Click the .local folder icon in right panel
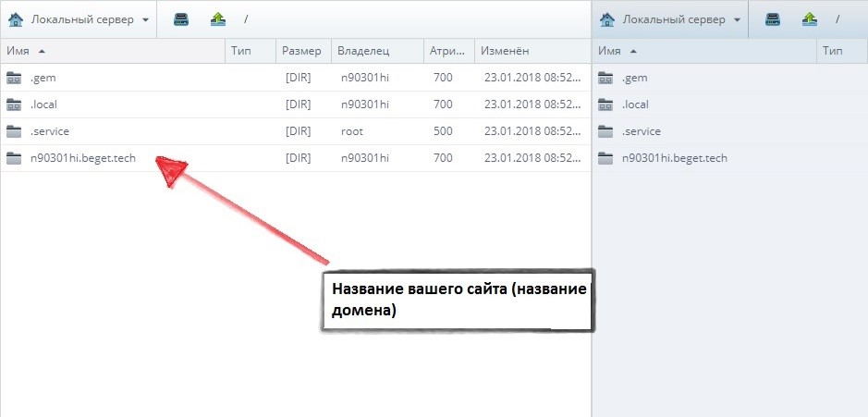The width and height of the screenshot is (868, 417). (x=605, y=104)
